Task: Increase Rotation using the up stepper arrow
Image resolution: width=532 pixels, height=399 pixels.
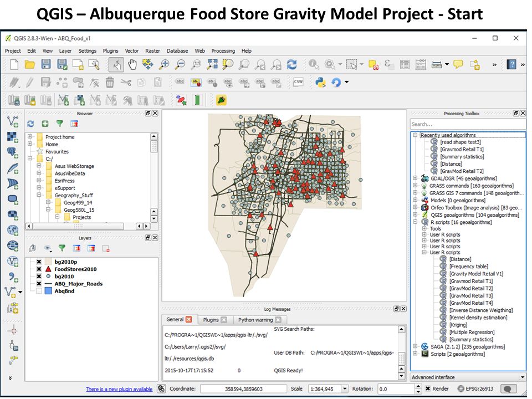Action: point(419,387)
